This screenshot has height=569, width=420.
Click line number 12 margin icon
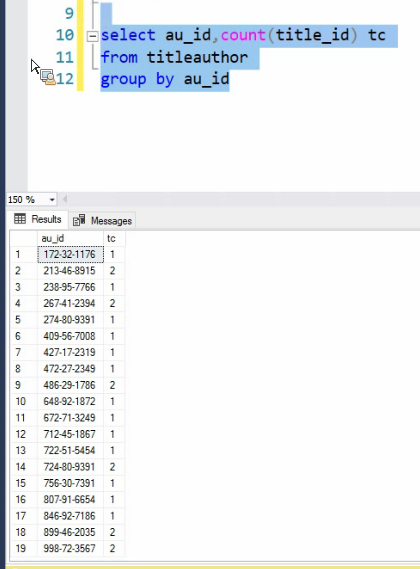coord(48,77)
